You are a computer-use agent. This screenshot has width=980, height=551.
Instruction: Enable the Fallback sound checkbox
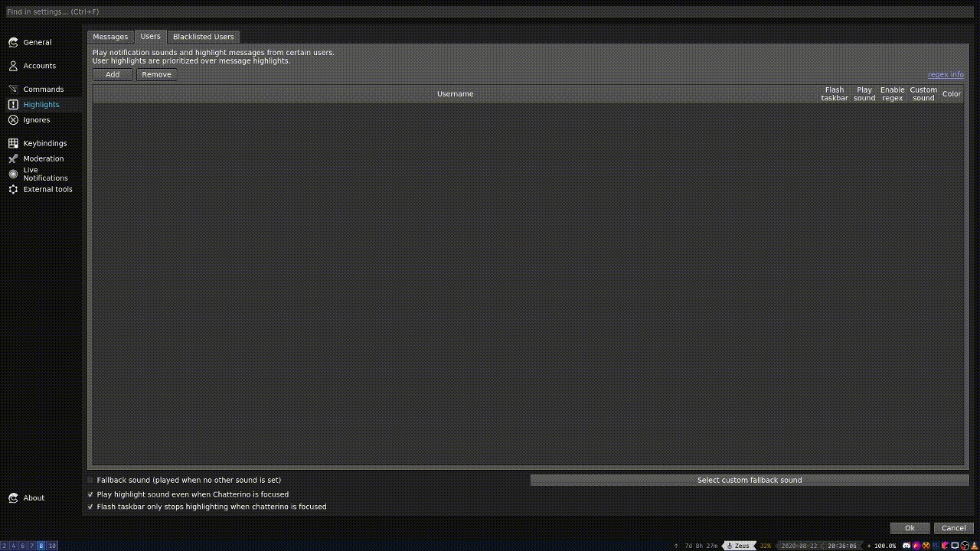pos(91,480)
